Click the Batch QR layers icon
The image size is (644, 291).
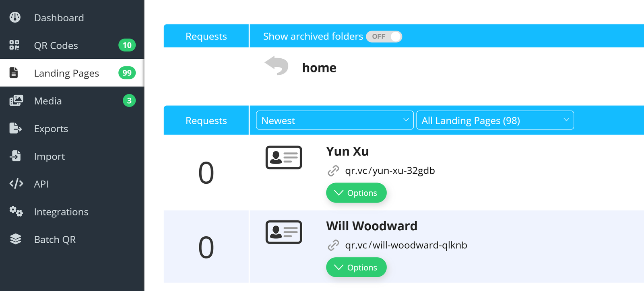pos(16,239)
